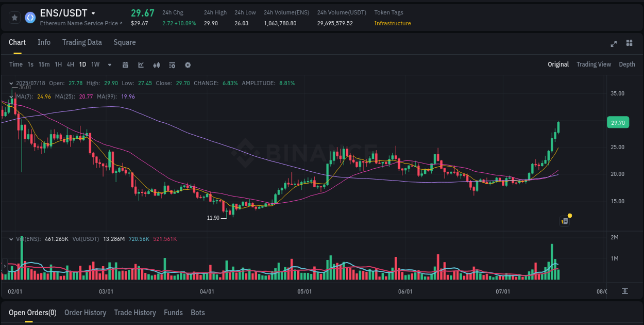Open the chat assistant icon near bottom right
The image size is (644, 325).
click(x=564, y=221)
